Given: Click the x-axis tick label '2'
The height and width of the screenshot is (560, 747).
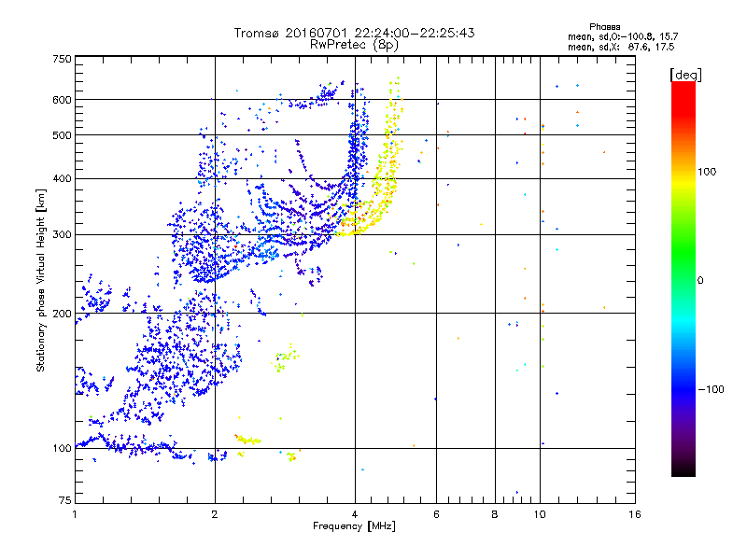Looking at the screenshot, I should coord(215,514).
